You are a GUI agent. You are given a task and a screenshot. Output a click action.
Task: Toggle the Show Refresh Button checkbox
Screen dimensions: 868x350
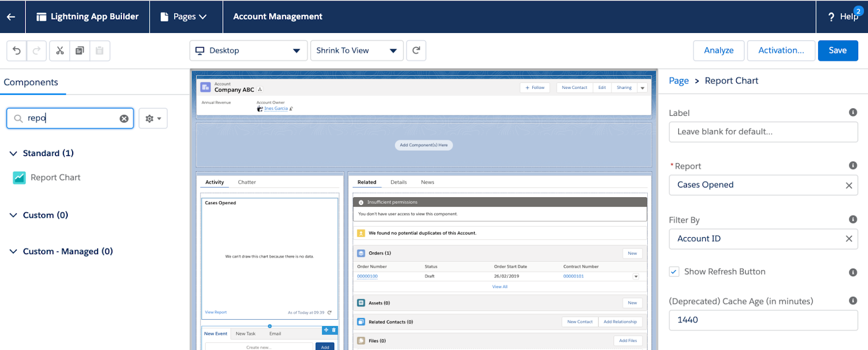[674, 271]
